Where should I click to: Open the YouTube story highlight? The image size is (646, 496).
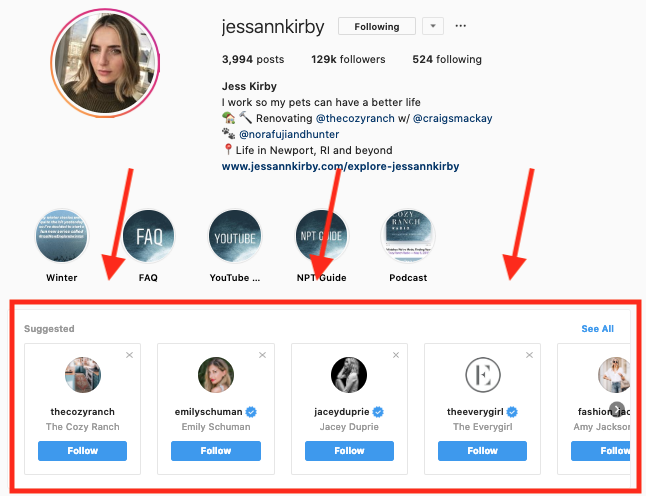pos(235,236)
